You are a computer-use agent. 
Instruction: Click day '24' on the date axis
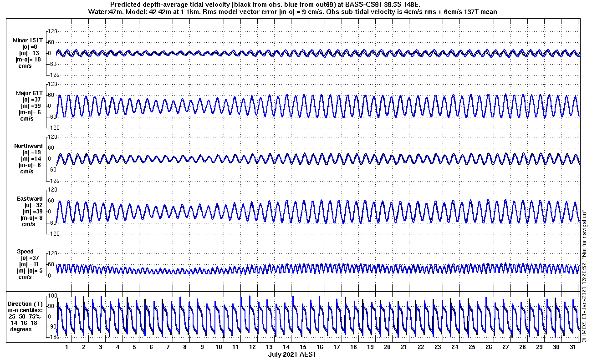click(454, 347)
